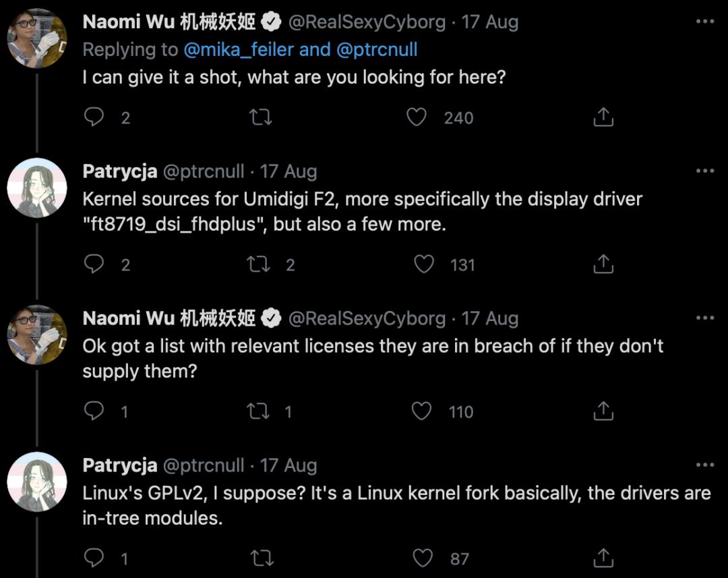Image resolution: width=728 pixels, height=578 pixels.
Task: Open more options on Naomi's first tweet
Action: tap(704, 22)
